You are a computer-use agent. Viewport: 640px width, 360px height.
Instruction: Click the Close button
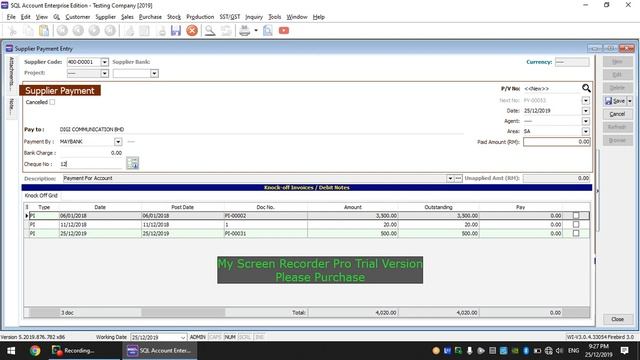[x=618, y=319]
